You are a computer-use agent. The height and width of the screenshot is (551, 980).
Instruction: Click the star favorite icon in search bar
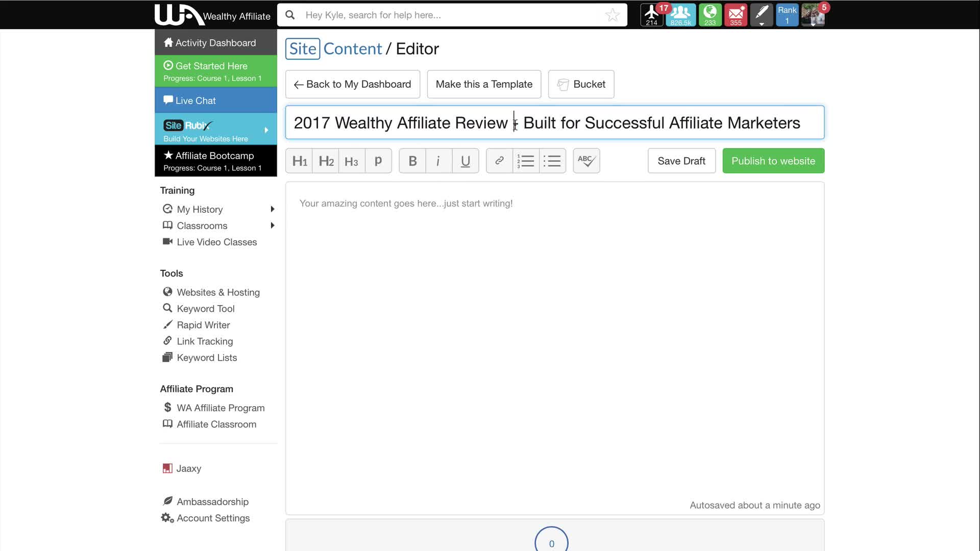(x=612, y=15)
